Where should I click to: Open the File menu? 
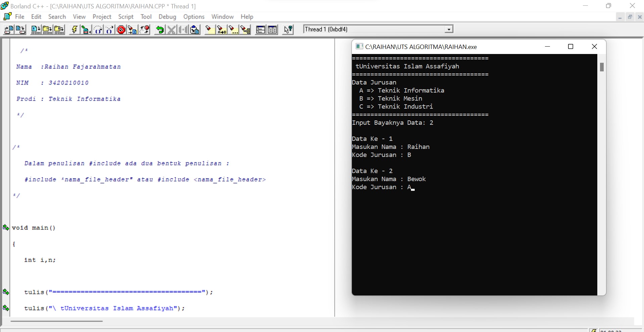20,16
